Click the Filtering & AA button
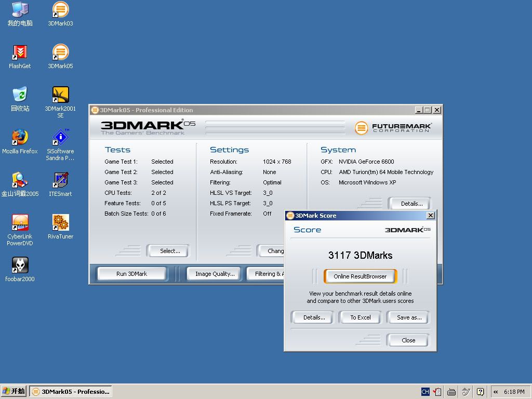 265,274
